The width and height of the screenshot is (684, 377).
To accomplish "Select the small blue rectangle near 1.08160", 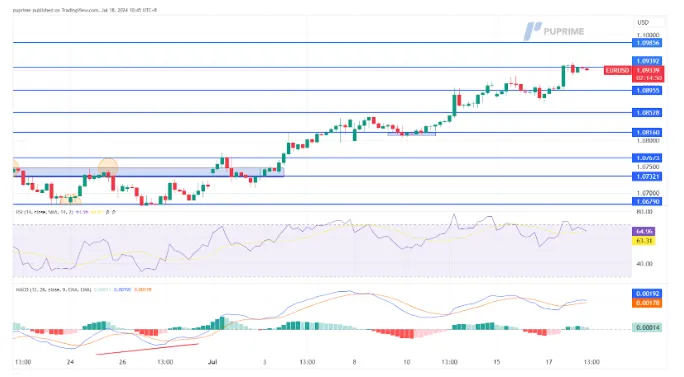I will coord(411,134).
